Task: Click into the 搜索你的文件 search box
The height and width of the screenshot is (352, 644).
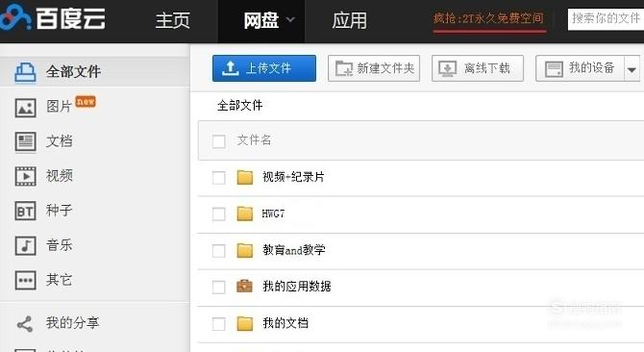Action: [x=606, y=19]
